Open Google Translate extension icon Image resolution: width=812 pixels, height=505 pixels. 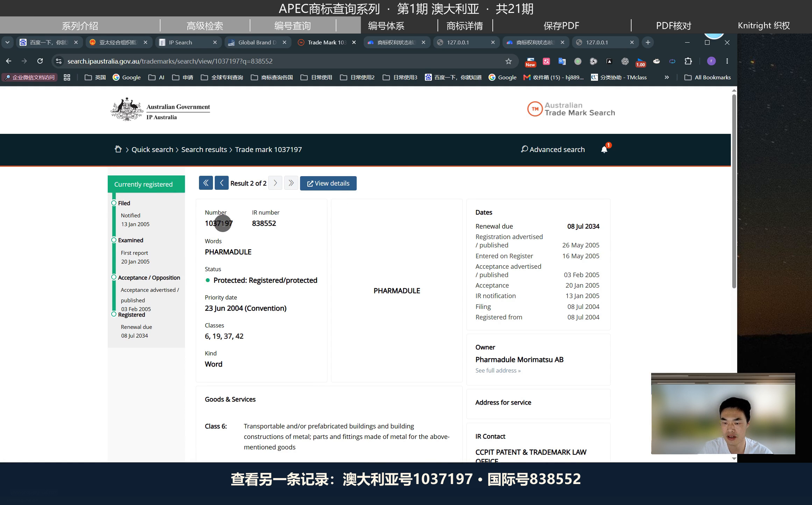pos(562,61)
